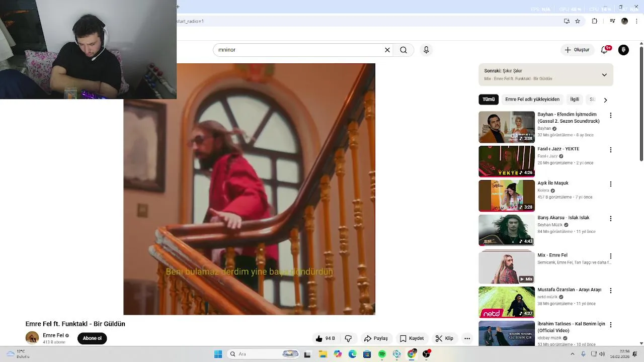644x362 pixels.
Task: Open OBS Studio from the taskbar
Action: tap(426, 354)
